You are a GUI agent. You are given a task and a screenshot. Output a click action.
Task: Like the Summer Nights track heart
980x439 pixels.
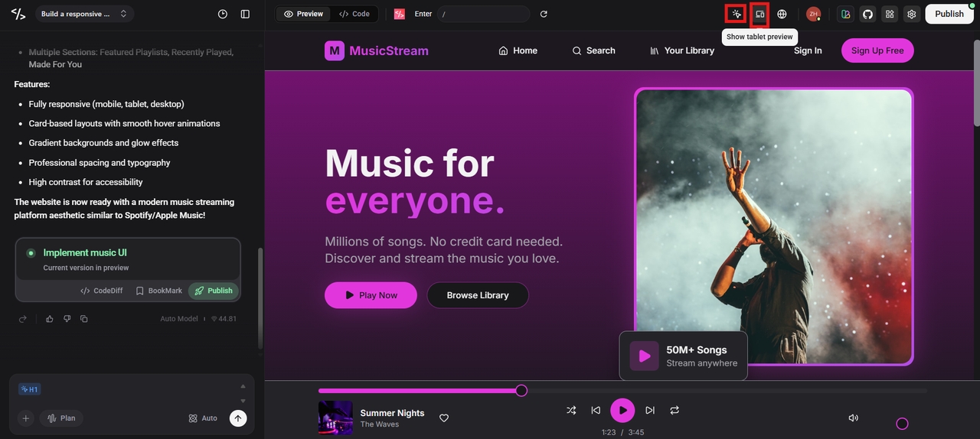coord(444,418)
